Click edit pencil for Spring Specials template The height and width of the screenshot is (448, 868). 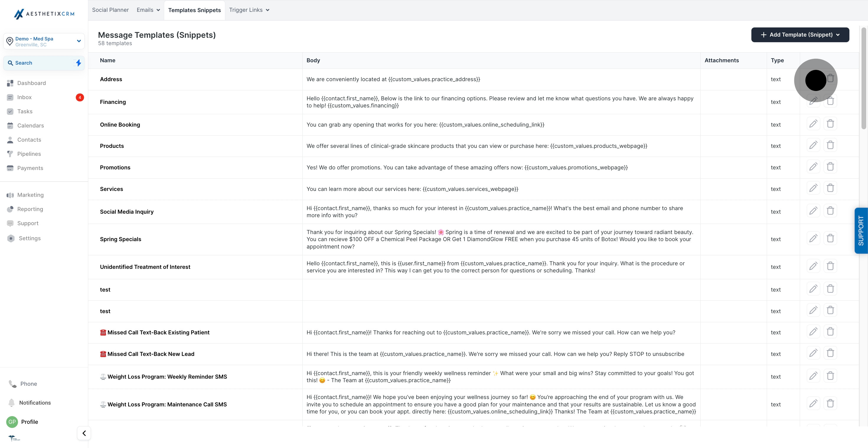pyautogui.click(x=813, y=238)
